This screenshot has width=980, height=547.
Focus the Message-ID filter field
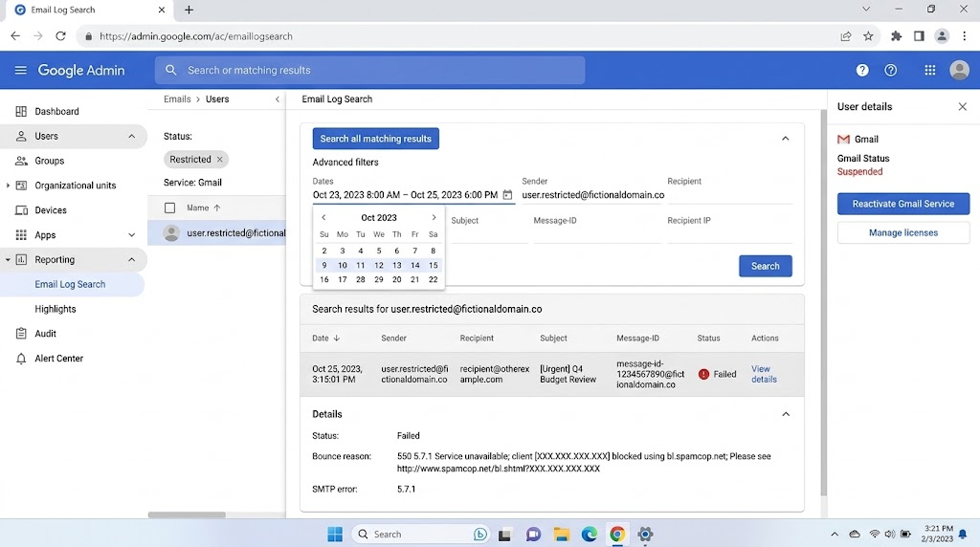[x=597, y=234]
